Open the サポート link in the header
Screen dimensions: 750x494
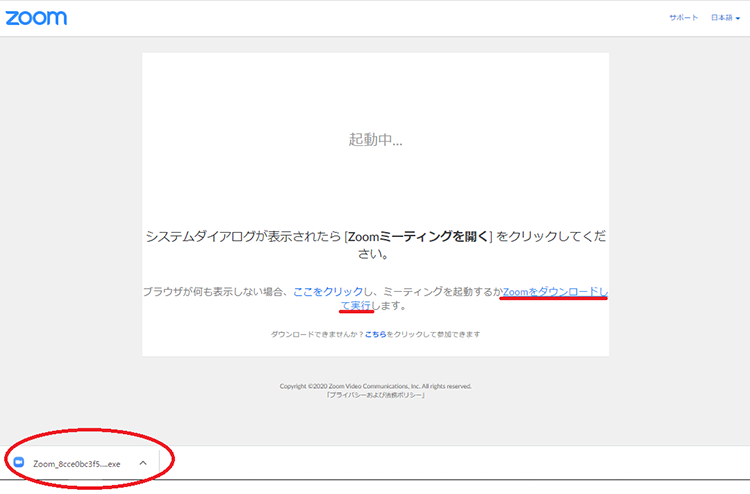pyautogui.click(x=684, y=18)
